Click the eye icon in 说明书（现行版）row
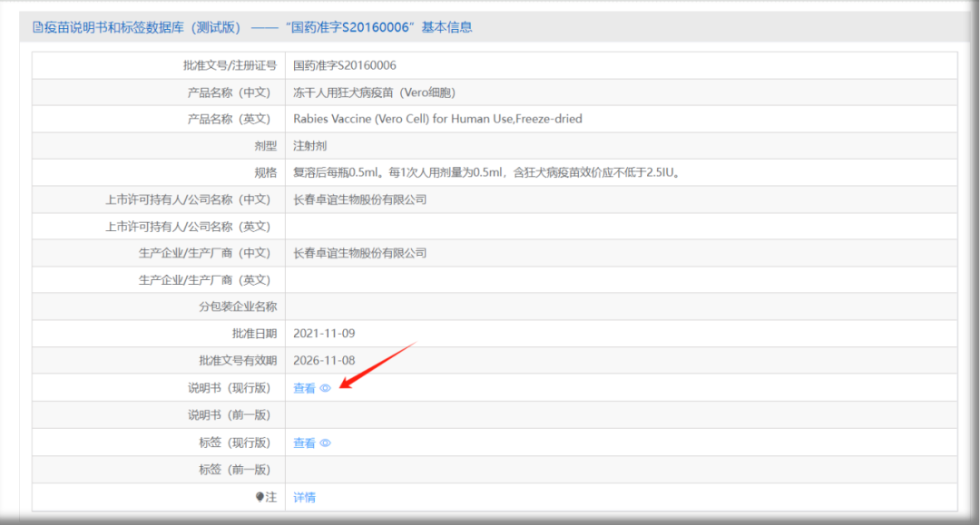 click(x=326, y=388)
